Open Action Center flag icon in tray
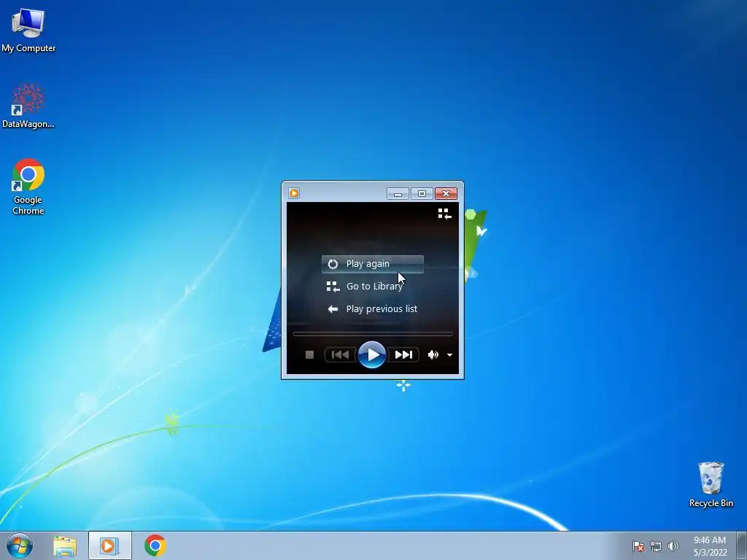 638,546
